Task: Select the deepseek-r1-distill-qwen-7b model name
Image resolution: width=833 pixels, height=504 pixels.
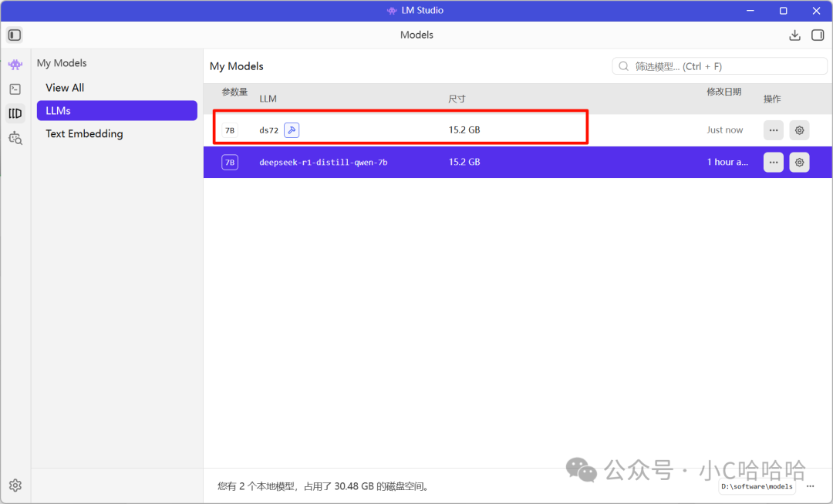Action: coord(323,163)
